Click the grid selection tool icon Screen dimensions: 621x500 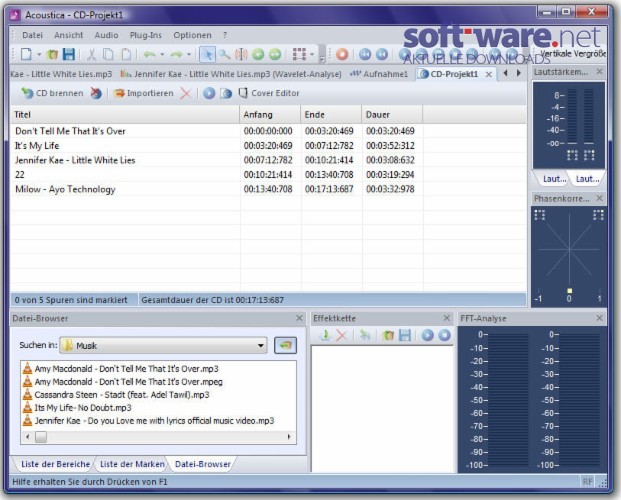point(299,54)
